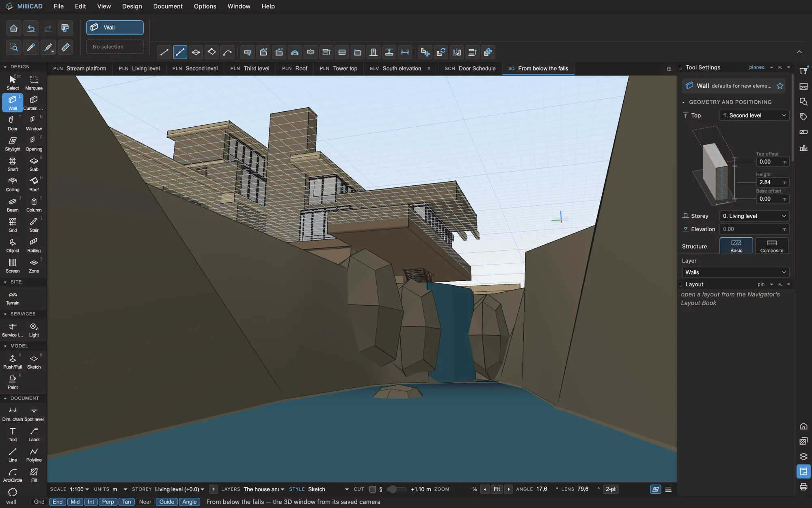This screenshot has width=812, height=508.
Task: Toggle the Mid snap
Action: [x=75, y=502]
